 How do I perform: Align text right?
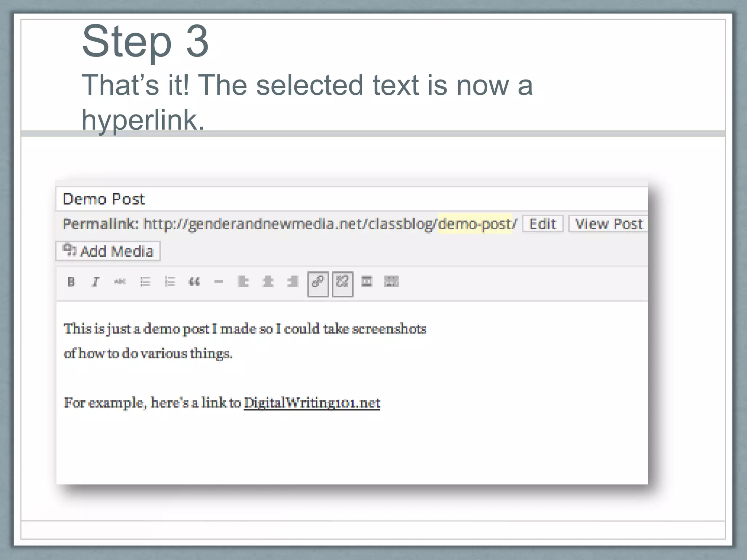(x=293, y=282)
